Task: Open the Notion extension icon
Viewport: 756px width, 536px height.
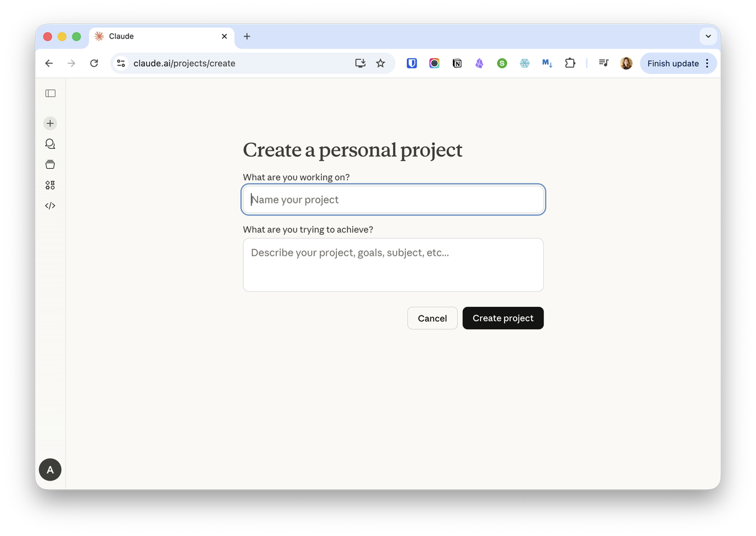Action: pos(457,63)
